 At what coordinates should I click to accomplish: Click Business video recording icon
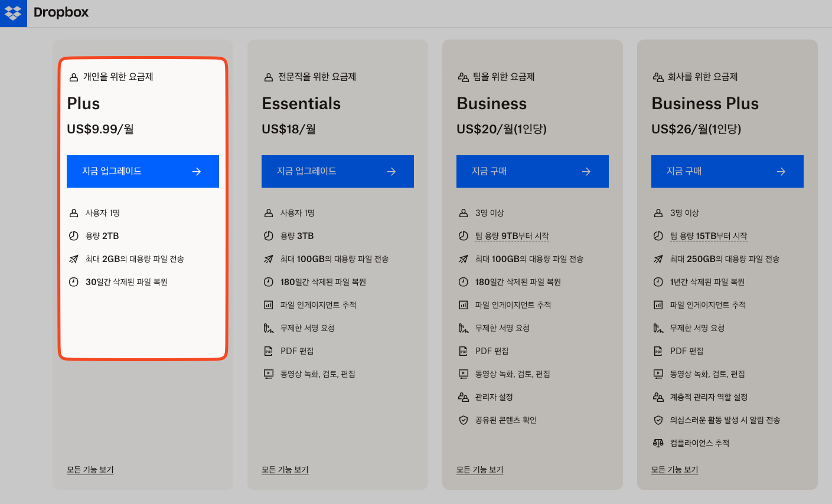[x=464, y=374]
